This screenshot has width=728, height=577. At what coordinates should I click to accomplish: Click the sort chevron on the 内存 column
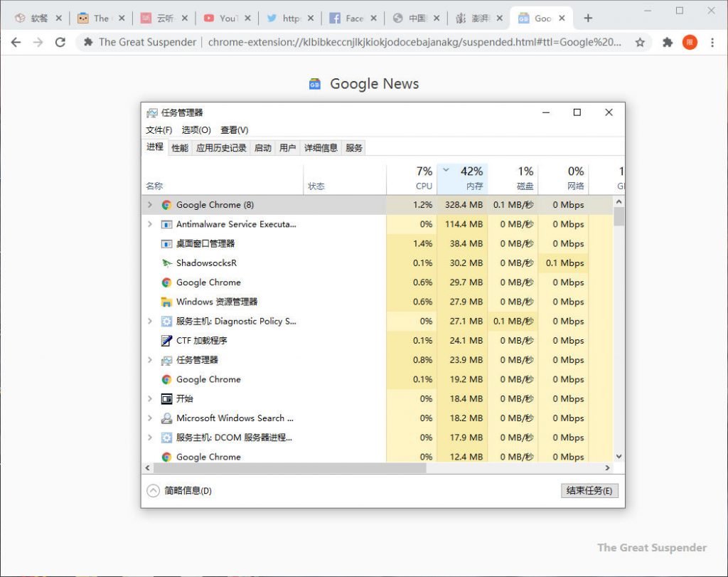pyautogui.click(x=447, y=169)
